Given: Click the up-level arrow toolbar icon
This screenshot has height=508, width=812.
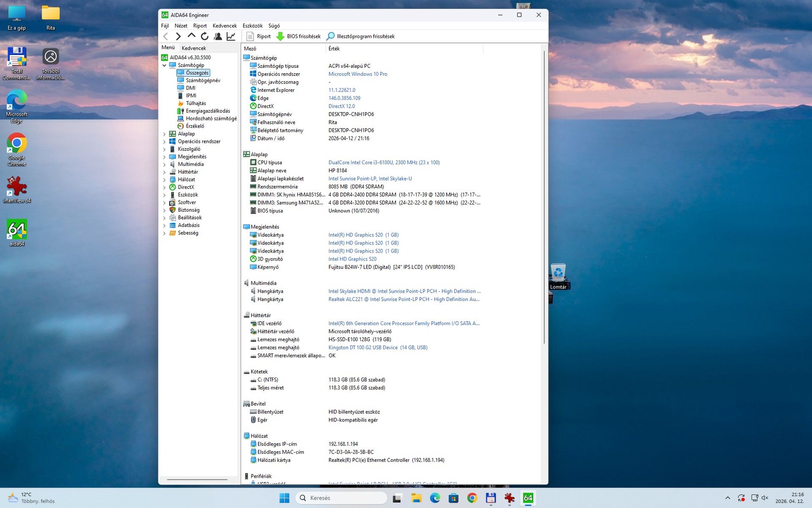Looking at the screenshot, I should (191, 36).
